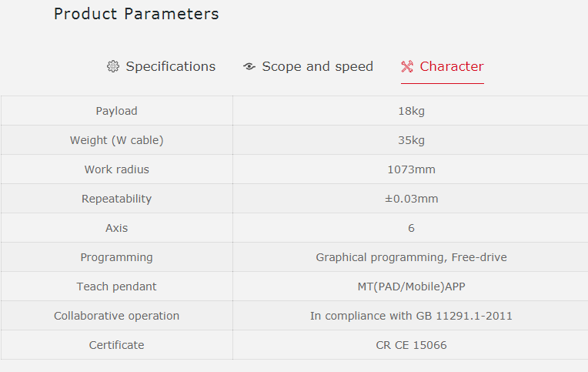Select the CR CE 15066 certificate value
The height and width of the screenshot is (372, 588).
pyautogui.click(x=411, y=345)
